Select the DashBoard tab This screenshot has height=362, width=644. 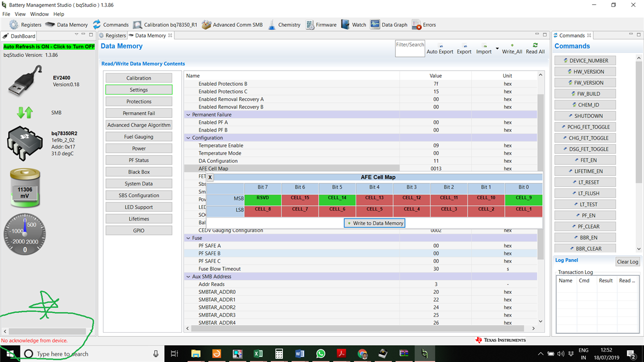click(19, 36)
